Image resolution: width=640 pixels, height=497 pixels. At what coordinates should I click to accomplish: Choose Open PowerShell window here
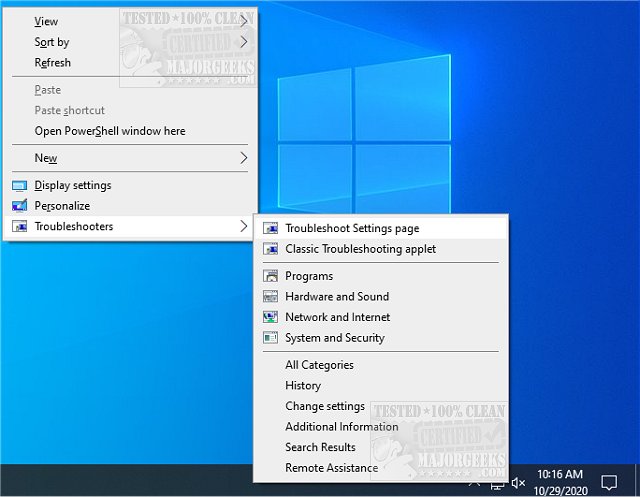coord(110,131)
